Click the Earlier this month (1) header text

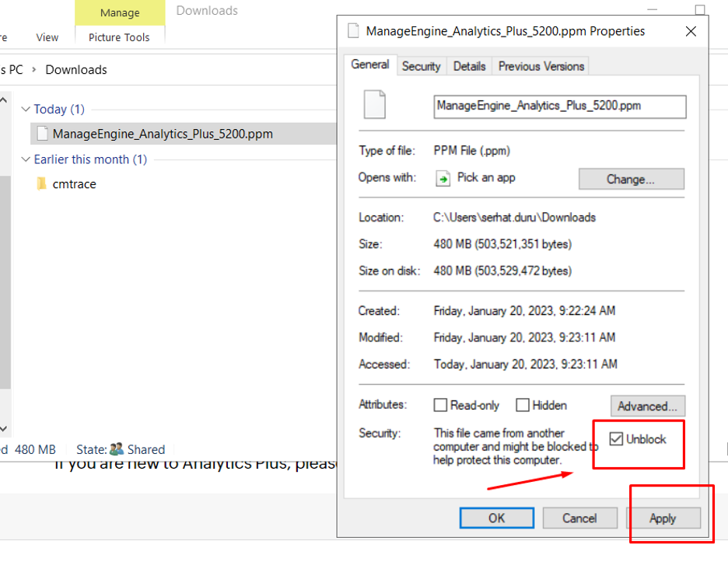90,159
